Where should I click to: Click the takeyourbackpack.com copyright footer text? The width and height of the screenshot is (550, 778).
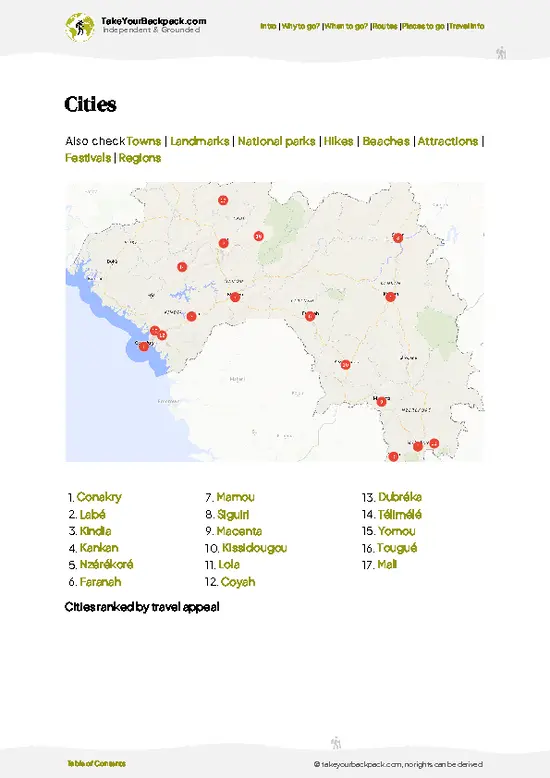(398, 765)
